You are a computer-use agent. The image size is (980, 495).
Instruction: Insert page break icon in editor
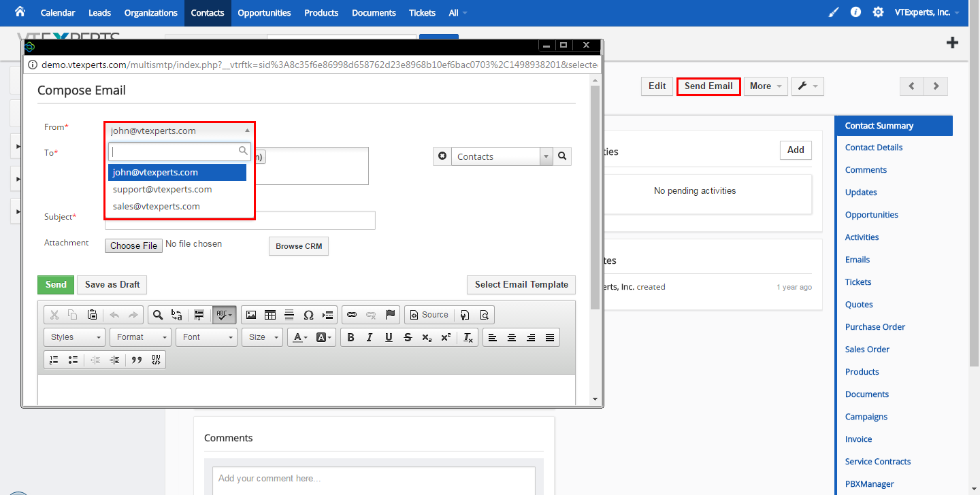pos(328,315)
